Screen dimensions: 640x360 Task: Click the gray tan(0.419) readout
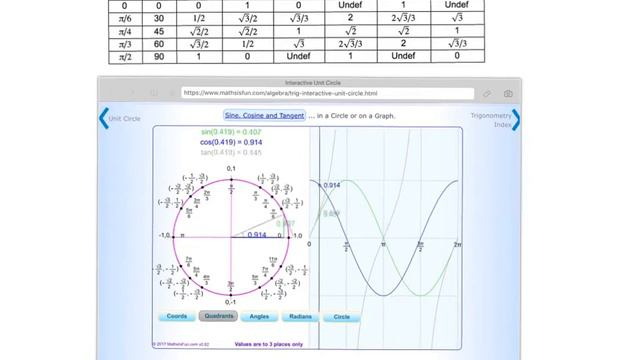[x=231, y=152]
